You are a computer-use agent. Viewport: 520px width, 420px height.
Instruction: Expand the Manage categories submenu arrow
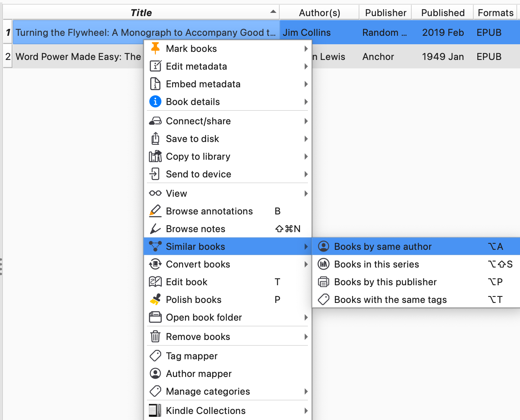(306, 391)
